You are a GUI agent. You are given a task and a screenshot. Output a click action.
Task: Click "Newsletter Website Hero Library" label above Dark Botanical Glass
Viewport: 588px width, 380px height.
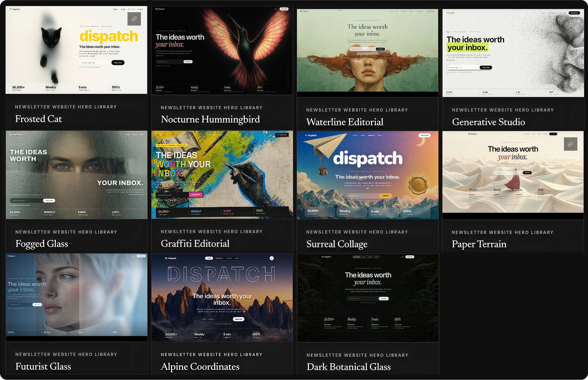(x=357, y=355)
